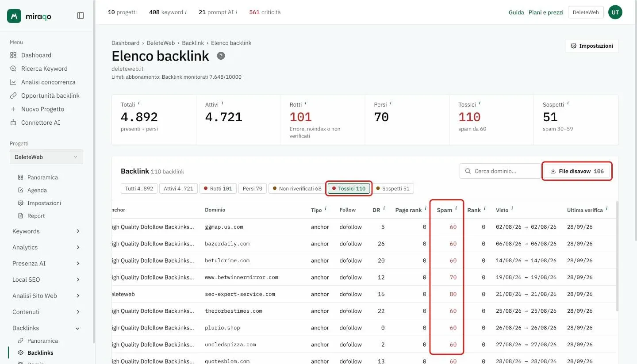The image size is (637, 364).
Task: Expand the Analisi Sito Web section
Action: tap(46, 296)
